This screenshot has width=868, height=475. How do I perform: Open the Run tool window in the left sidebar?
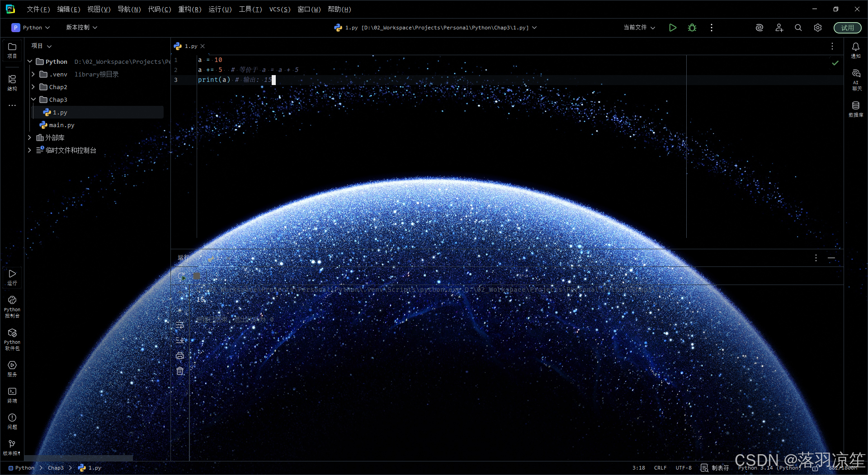click(12, 277)
